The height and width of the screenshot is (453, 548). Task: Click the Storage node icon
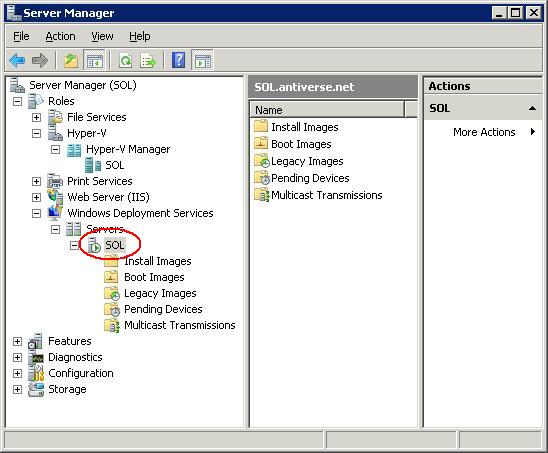coord(36,389)
